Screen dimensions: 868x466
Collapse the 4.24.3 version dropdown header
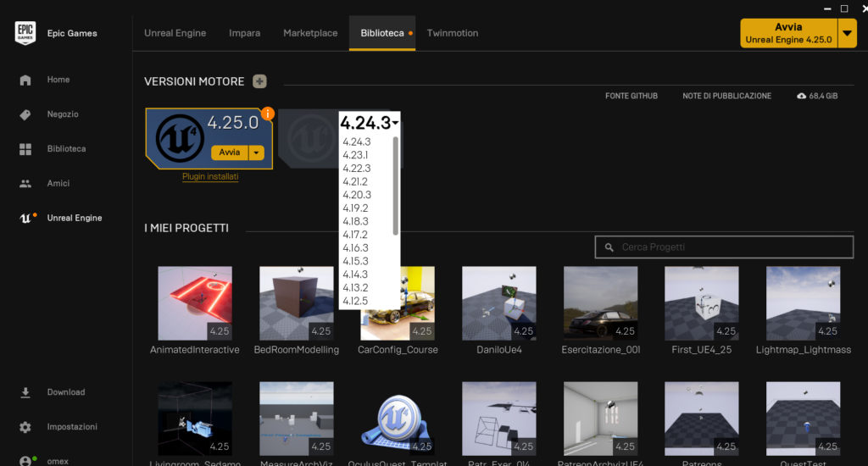(370, 123)
